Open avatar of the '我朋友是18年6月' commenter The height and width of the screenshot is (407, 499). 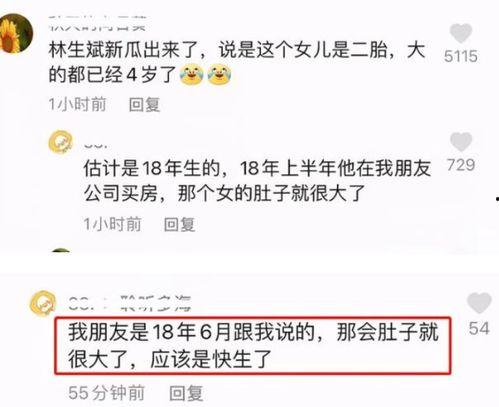click(x=43, y=303)
